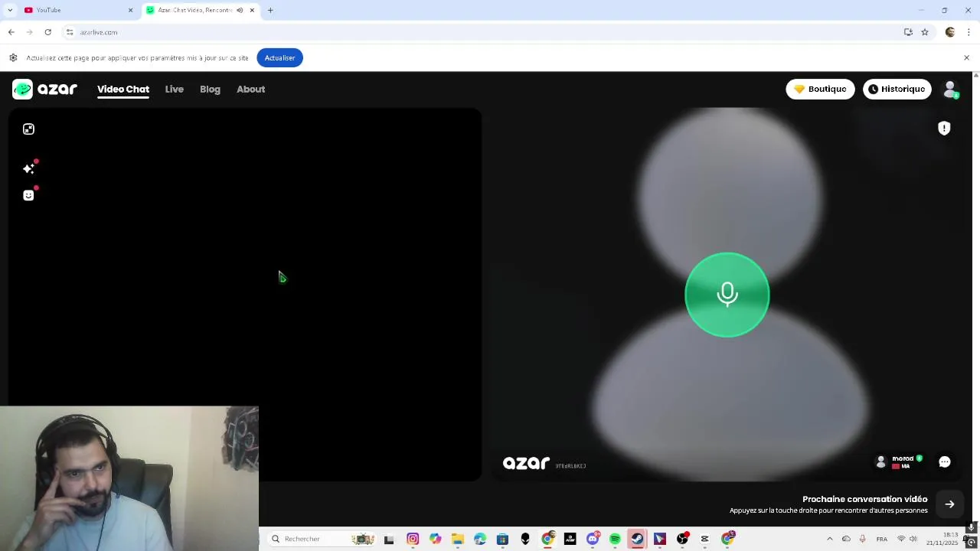Open CapCut from taskbar

click(704, 539)
